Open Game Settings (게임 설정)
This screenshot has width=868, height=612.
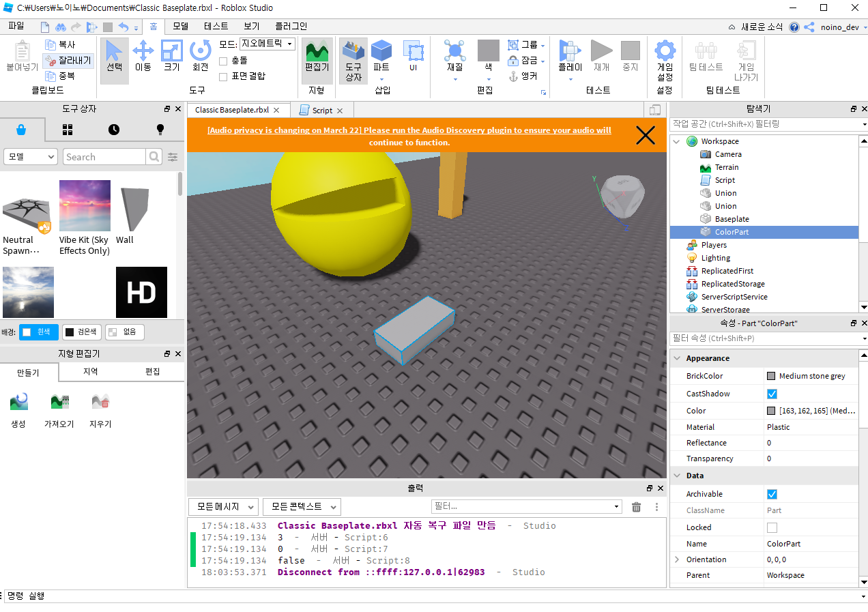point(665,60)
